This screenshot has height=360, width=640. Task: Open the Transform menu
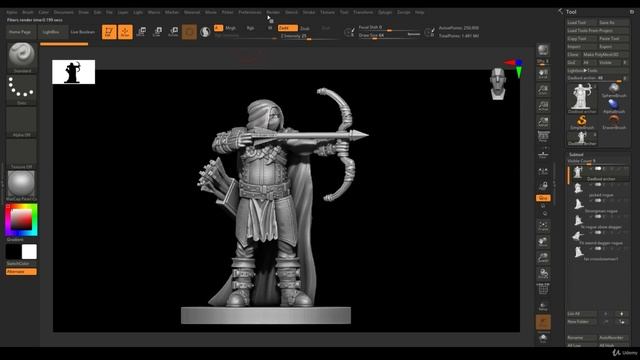(363, 12)
